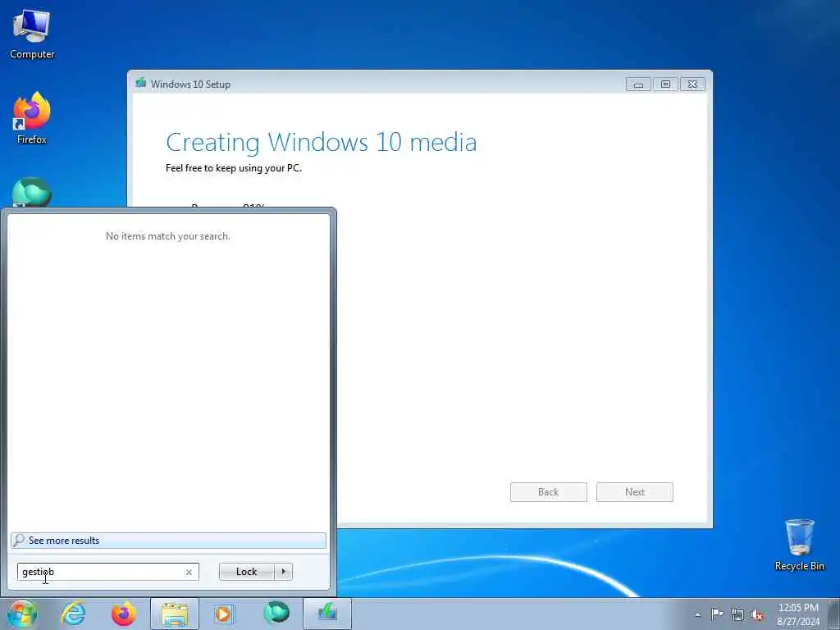Viewport: 840px width, 630px height.
Task: Launch Firefox from the desktop shortcut
Action: [x=32, y=118]
